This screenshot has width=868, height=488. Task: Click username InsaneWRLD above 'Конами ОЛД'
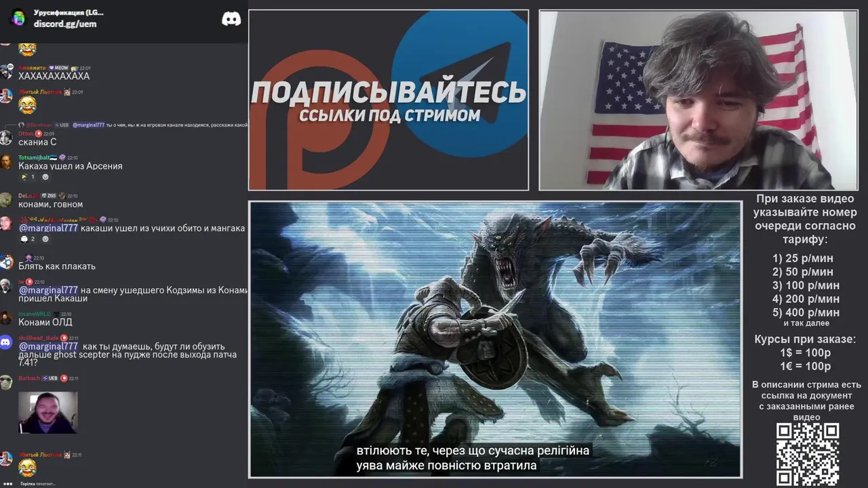point(35,314)
